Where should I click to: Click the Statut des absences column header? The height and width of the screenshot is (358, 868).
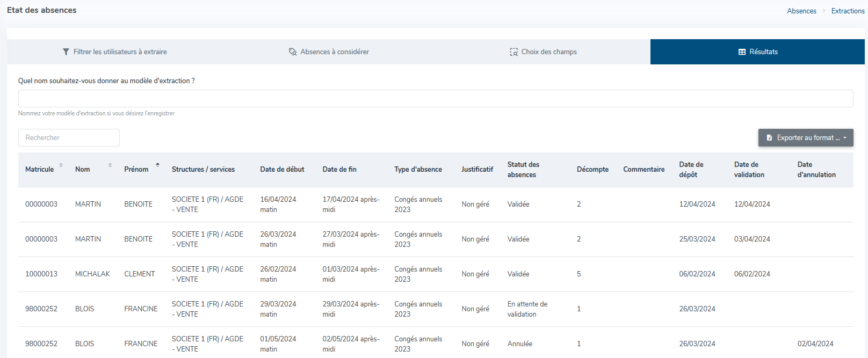point(523,170)
